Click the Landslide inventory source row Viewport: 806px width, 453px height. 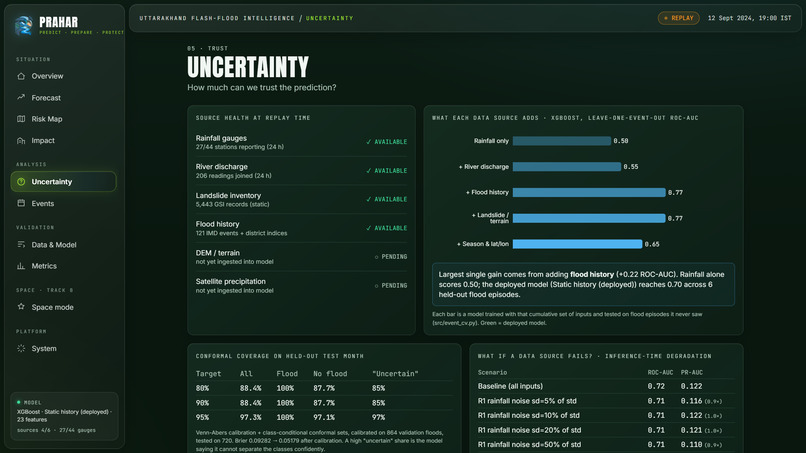pyautogui.click(x=301, y=200)
